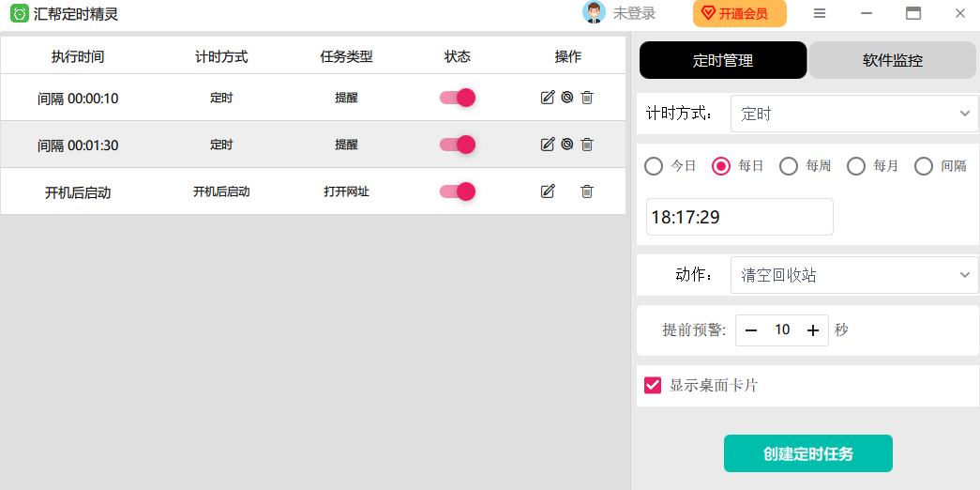980x490 pixels.
Task: Select the 每周 radio option
Action: pyautogui.click(x=789, y=166)
